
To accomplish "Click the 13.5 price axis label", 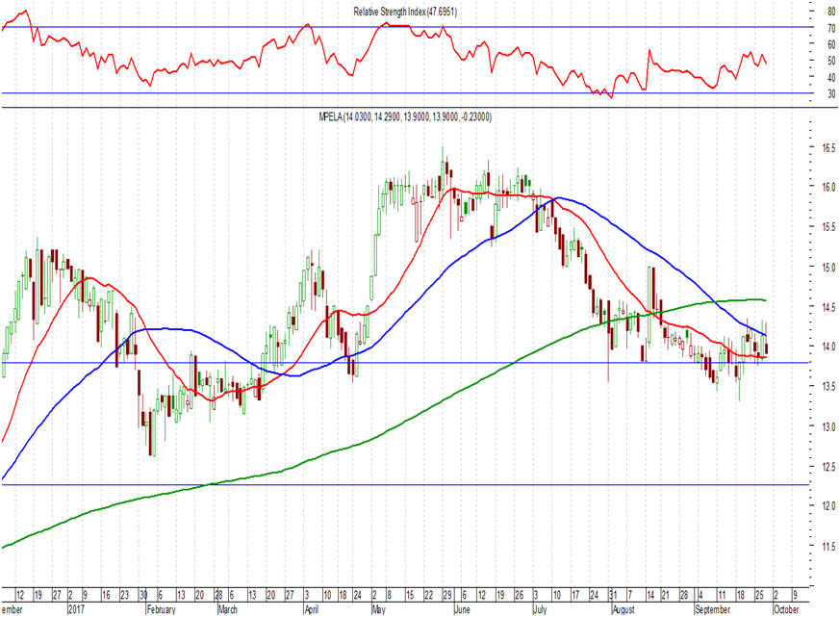I will coord(828,387).
